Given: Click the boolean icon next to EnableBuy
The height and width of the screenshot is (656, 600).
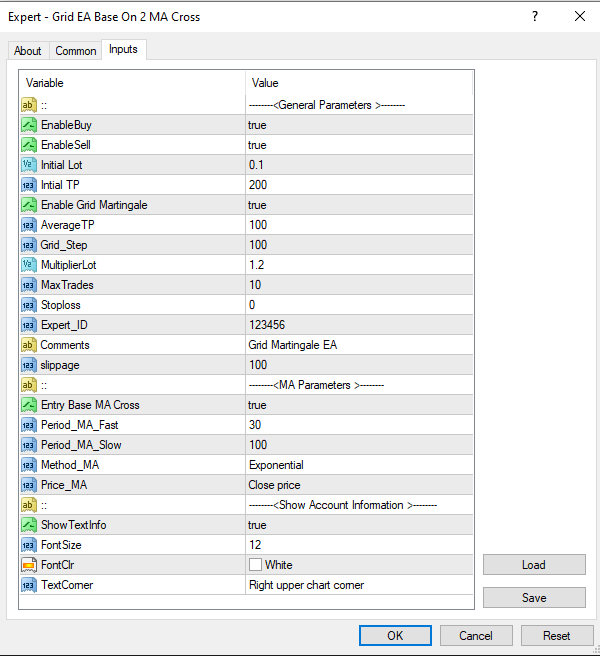Looking at the screenshot, I should coord(29,125).
